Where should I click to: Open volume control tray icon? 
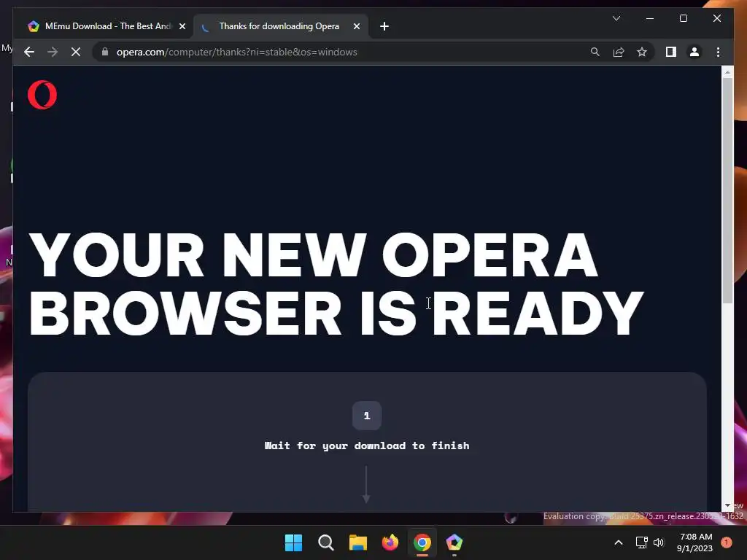pos(659,542)
